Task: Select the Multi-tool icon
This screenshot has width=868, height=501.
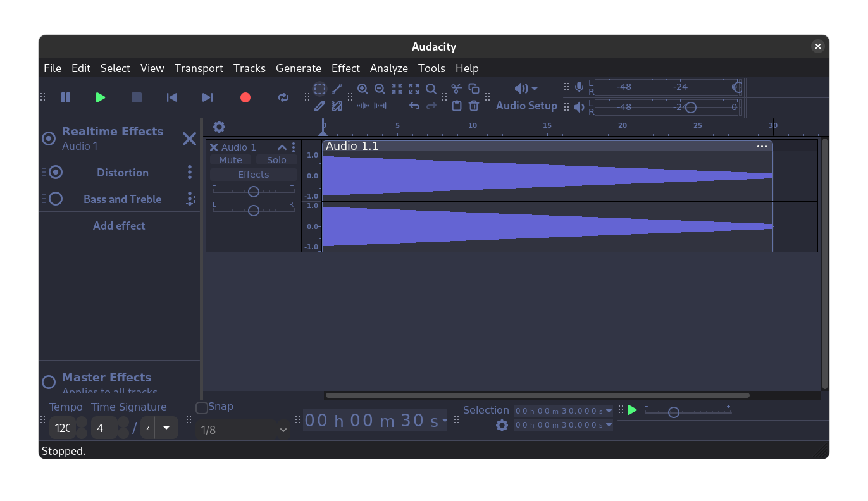Action: (x=337, y=106)
